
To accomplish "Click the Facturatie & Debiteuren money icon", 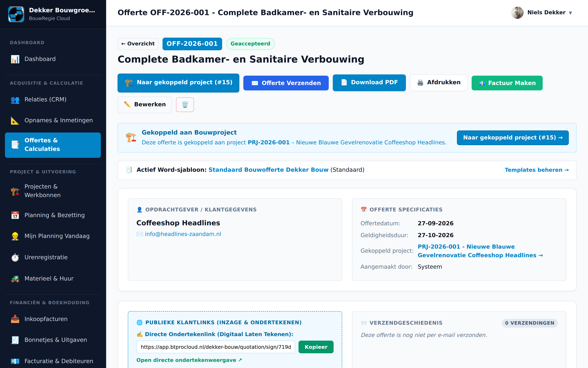I will [x=15, y=361].
